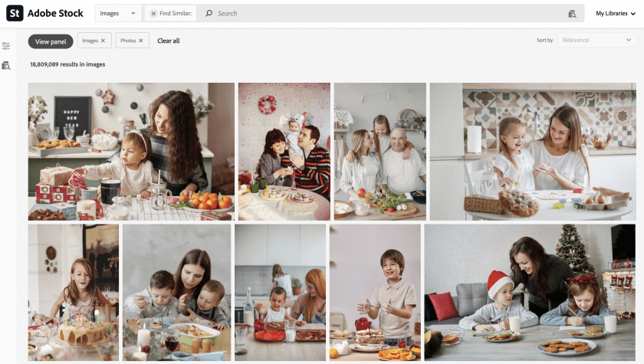Select the girl blowing birthday candles photo
This screenshot has width=644, height=364.
click(74, 293)
